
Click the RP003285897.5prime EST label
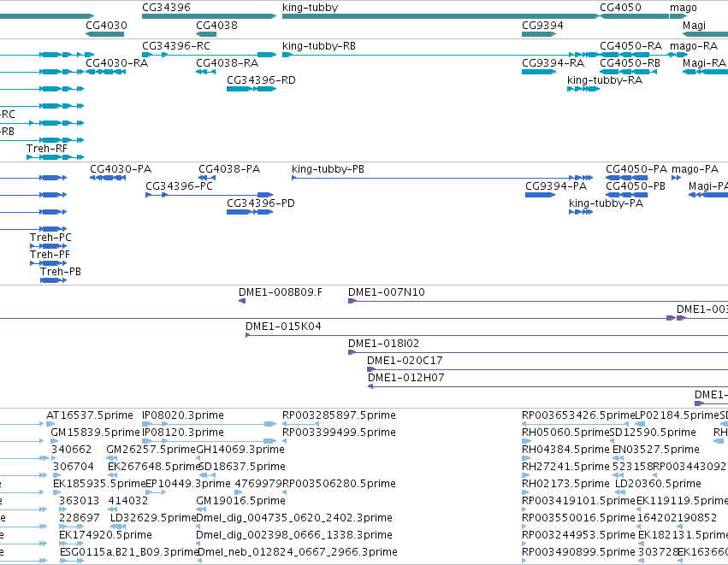click(339, 415)
